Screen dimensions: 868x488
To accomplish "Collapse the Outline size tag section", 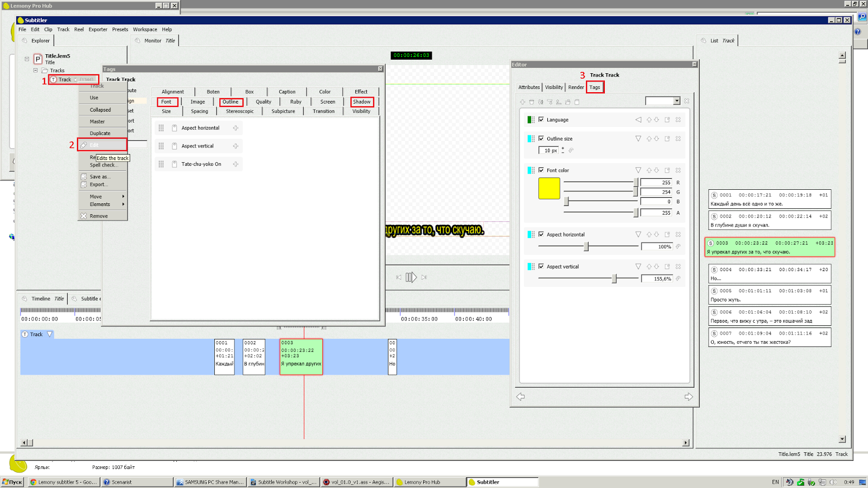I will (x=638, y=139).
